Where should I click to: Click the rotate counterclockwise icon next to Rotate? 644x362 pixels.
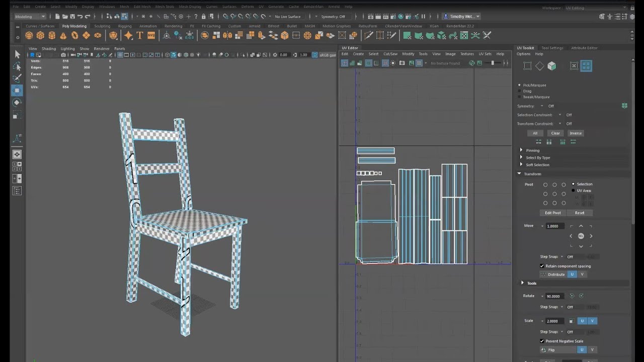click(572, 296)
